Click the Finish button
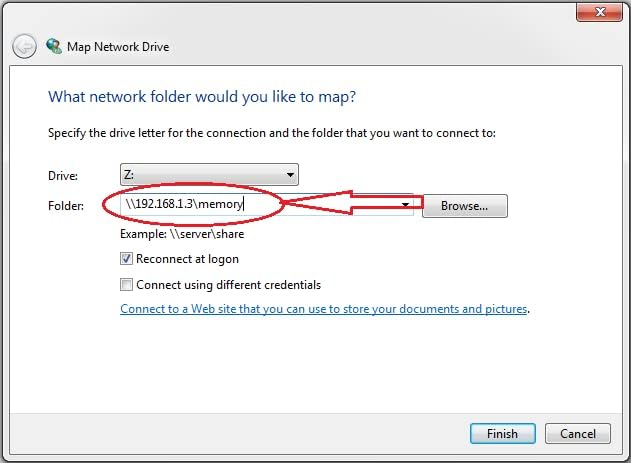 coord(502,434)
